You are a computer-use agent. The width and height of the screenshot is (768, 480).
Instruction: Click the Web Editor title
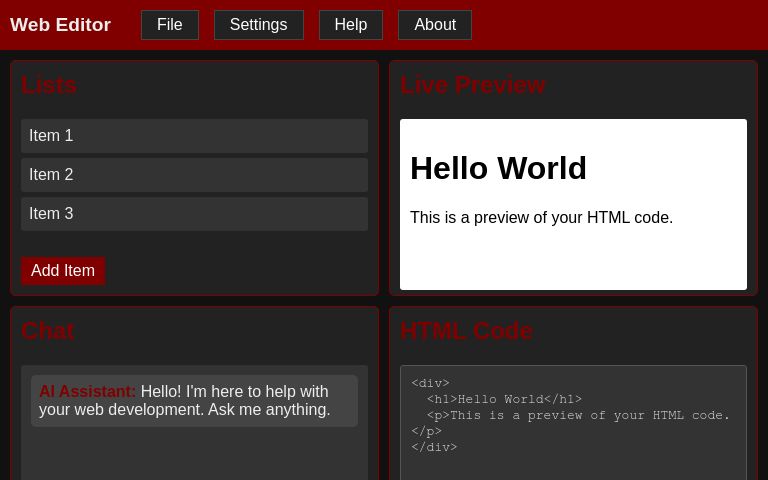(x=60, y=25)
